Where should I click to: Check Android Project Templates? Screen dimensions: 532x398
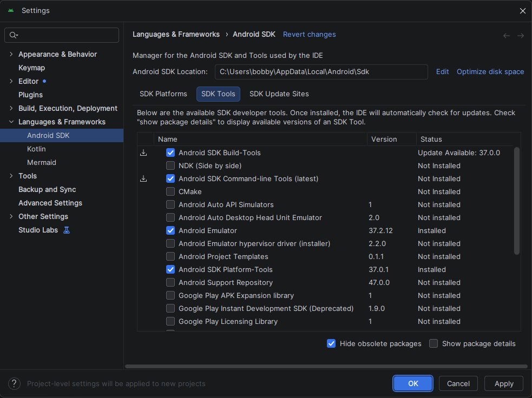pos(170,256)
